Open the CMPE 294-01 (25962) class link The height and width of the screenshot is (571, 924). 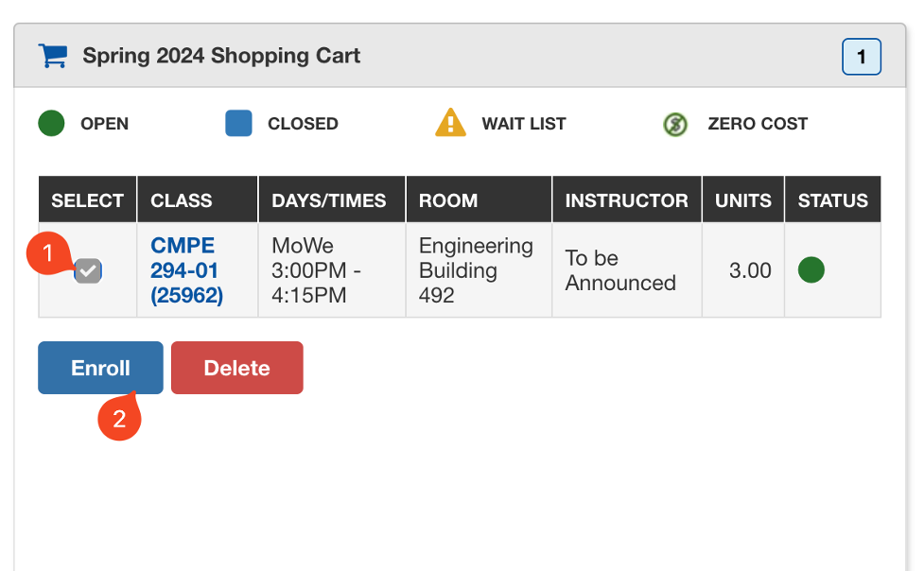(x=186, y=270)
